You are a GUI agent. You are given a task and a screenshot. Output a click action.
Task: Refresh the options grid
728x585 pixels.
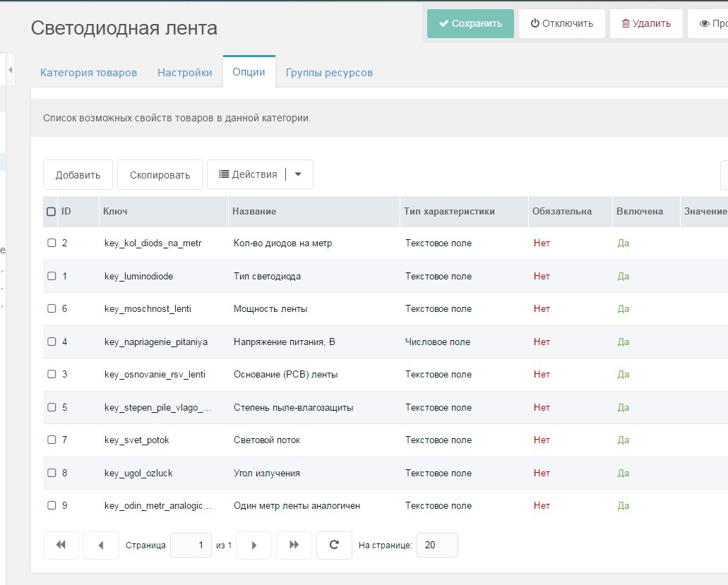click(x=334, y=545)
